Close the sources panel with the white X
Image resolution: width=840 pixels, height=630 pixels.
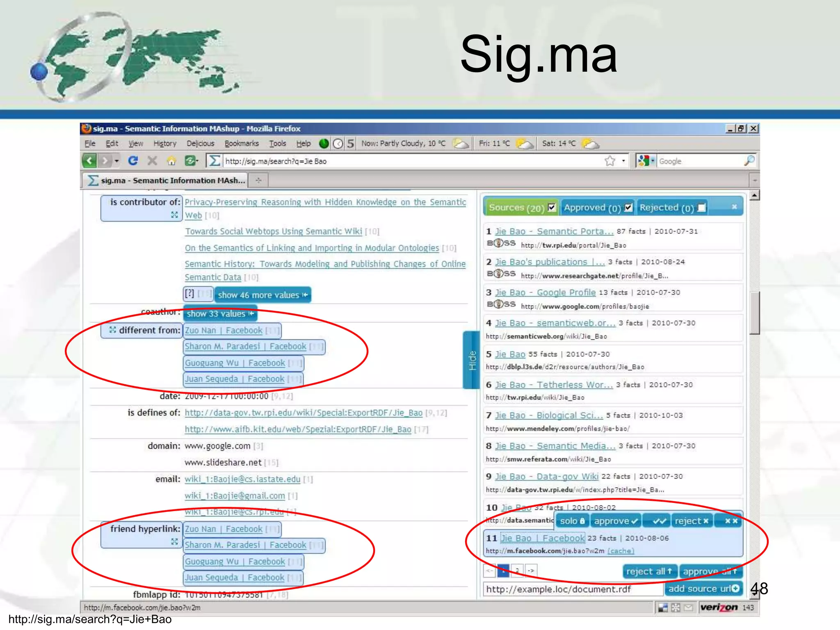click(x=734, y=207)
